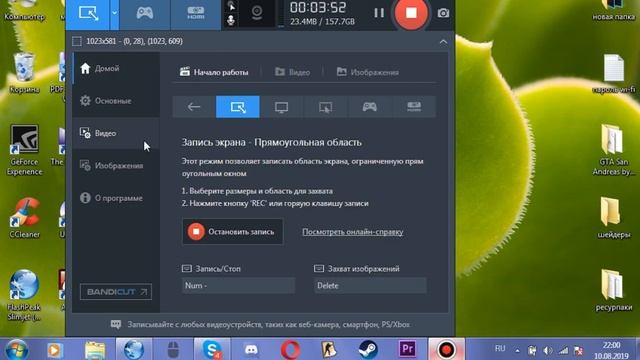Open file explorer from taskbar
640x360 pixels.
point(95,350)
